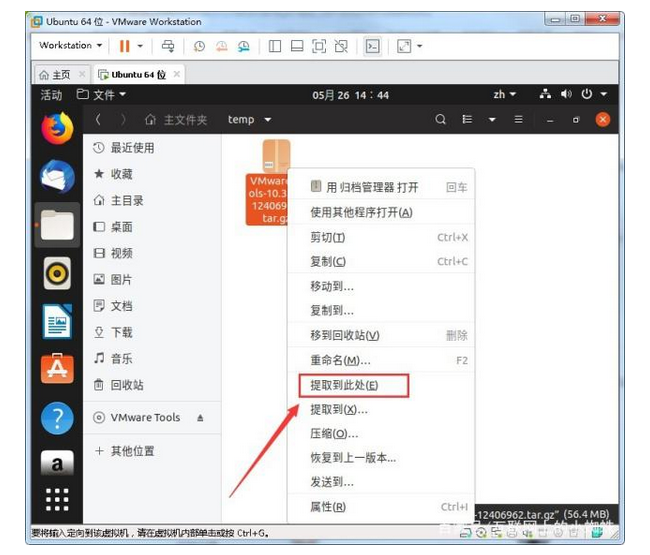Select 主目录 in the sidebar

click(152, 201)
